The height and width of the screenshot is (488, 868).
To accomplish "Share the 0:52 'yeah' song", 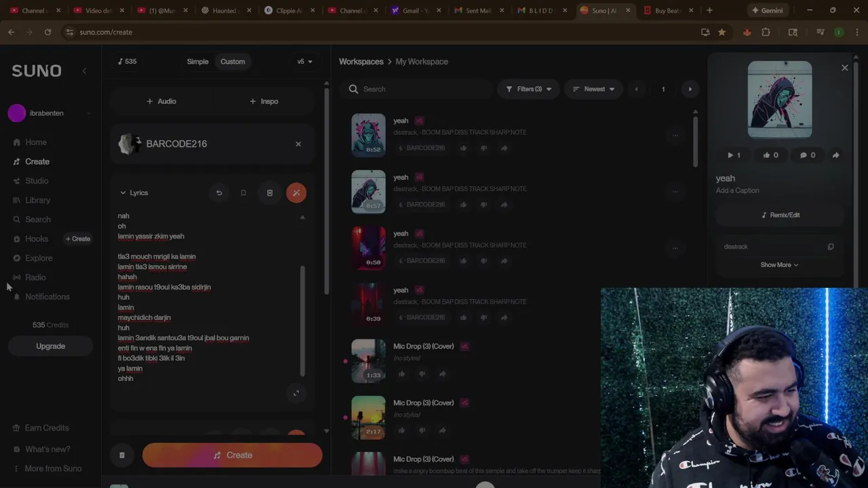I will [x=504, y=148].
